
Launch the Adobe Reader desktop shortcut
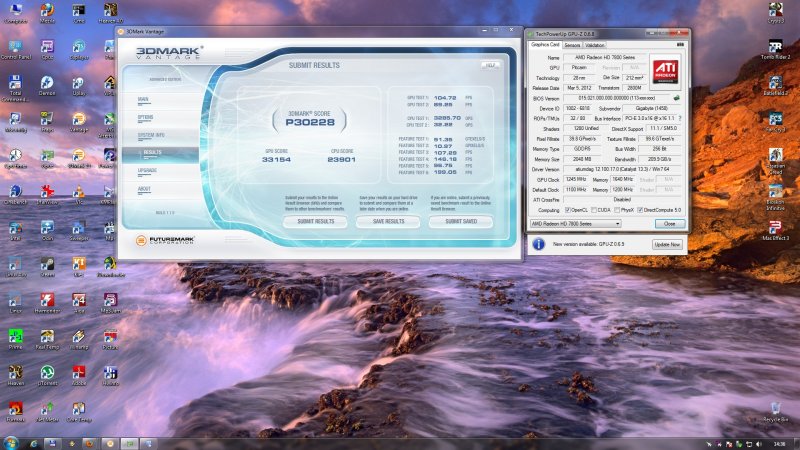pos(79,375)
